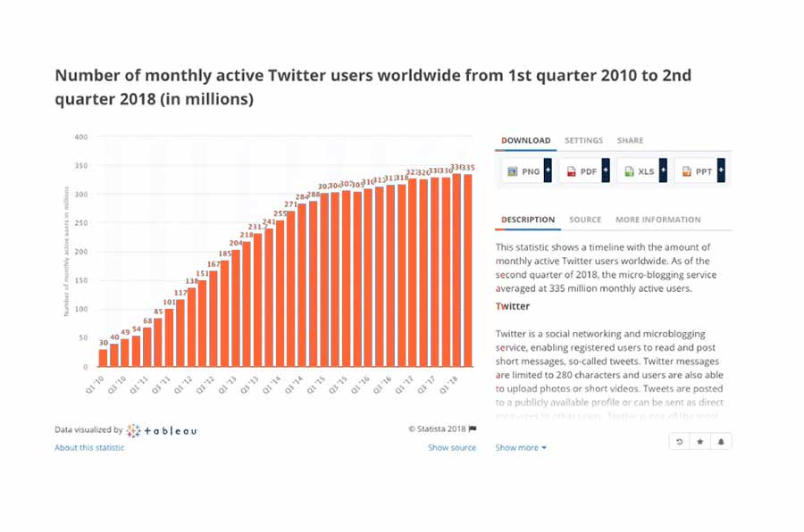The height and width of the screenshot is (532, 804).
Task: Select the PDF export icon
Action: click(x=571, y=170)
